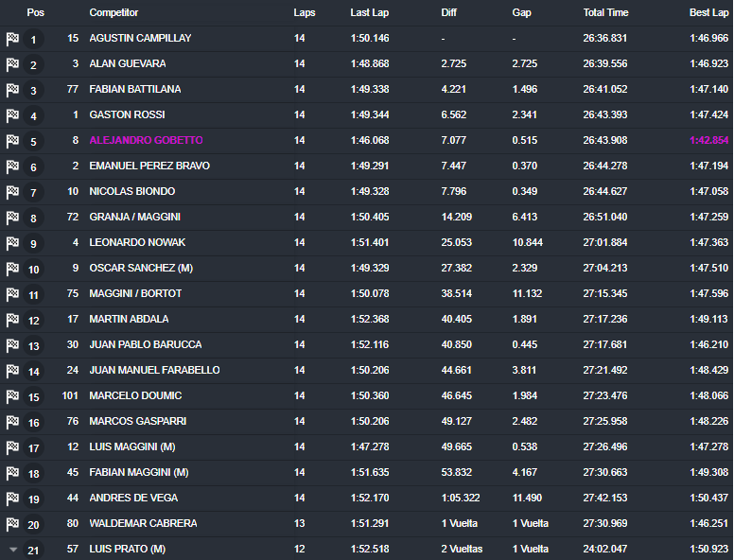The width and height of the screenshot is (734, 560).
Task: Click the position 1 badge
Action: point(34,40)
